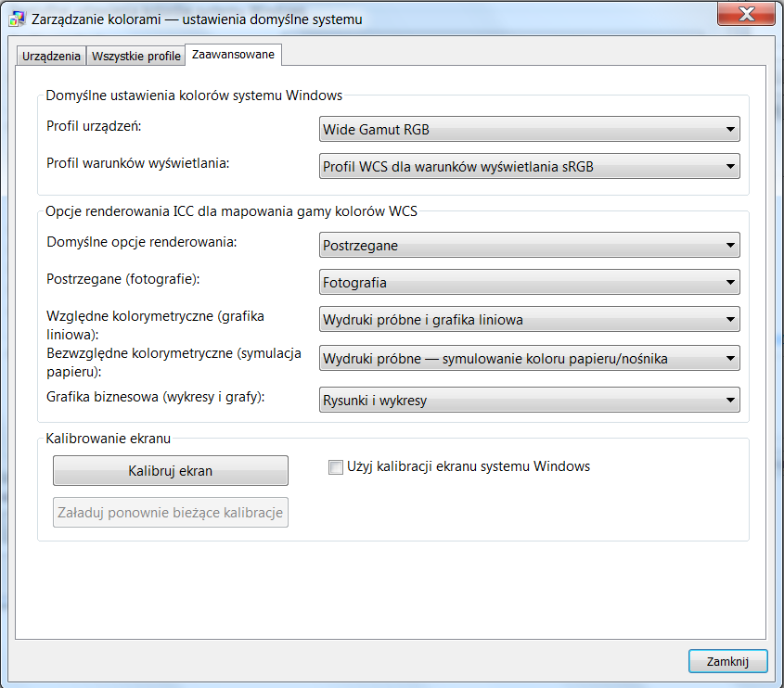Enable Użyj kalibracji ekranu systemu Windows checkbox
Image resolution: width=784 pixels, height=688 pixels.
click(336, 467)
